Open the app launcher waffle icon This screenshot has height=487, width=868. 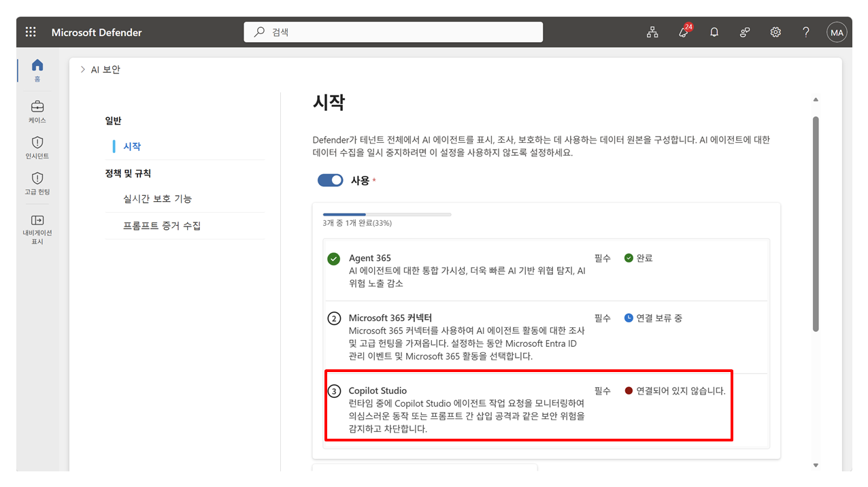[x=31, y=32]
